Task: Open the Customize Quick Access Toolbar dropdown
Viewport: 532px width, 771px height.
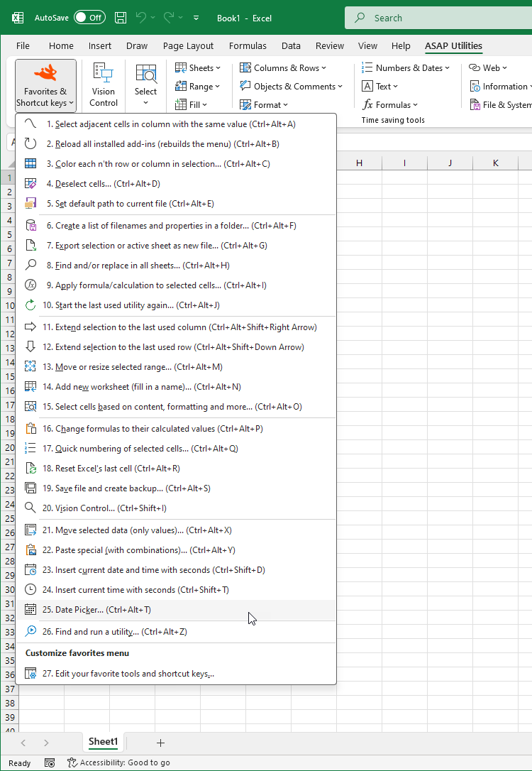Action: 196,18
